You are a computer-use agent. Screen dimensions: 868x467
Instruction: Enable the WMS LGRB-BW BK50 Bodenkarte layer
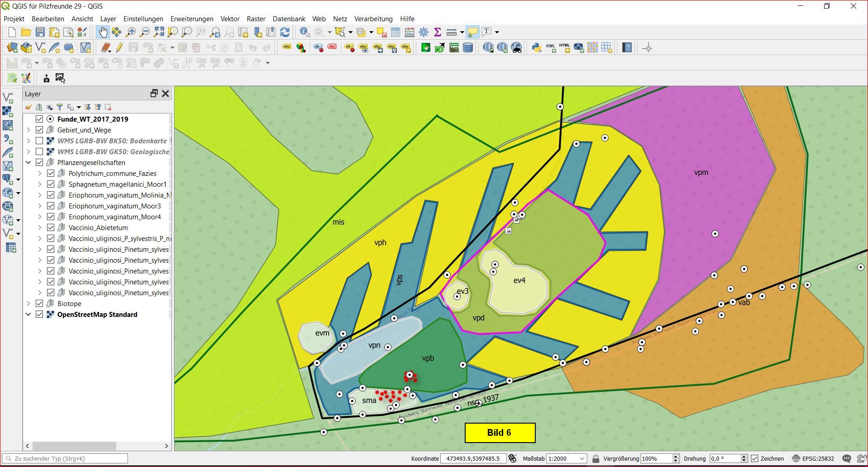coord(39,141)
